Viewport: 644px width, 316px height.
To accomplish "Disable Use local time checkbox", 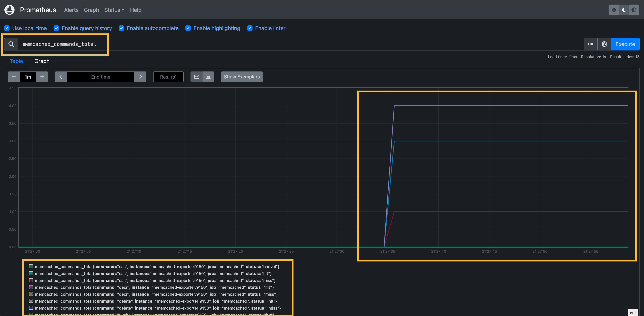I will (x=7, y=28).
